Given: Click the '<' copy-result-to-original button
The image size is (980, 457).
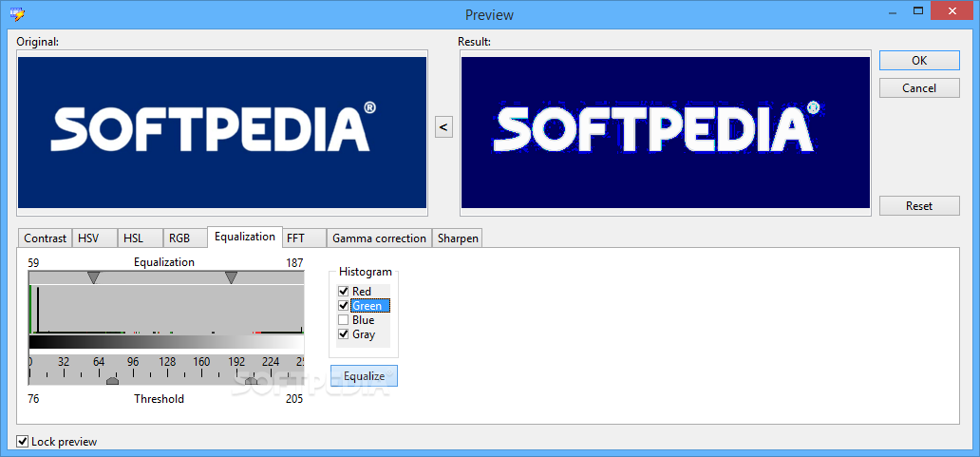Looking at the screenshot, I should 443,127.
